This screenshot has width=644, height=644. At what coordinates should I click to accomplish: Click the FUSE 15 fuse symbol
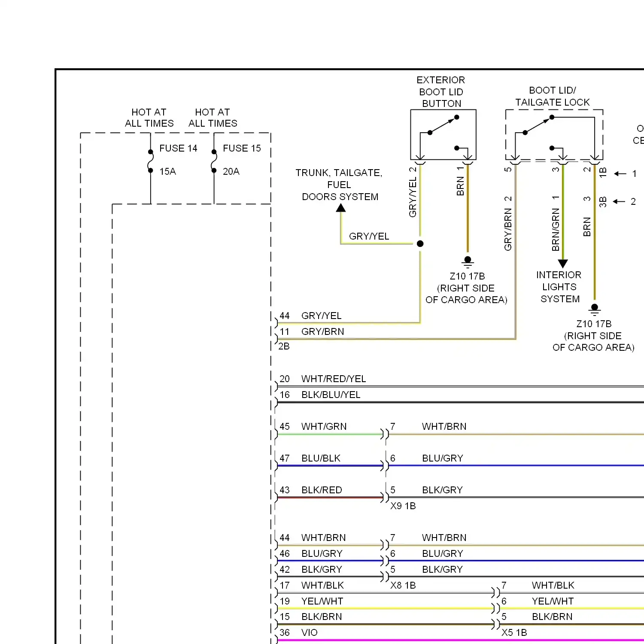[214, 161]
